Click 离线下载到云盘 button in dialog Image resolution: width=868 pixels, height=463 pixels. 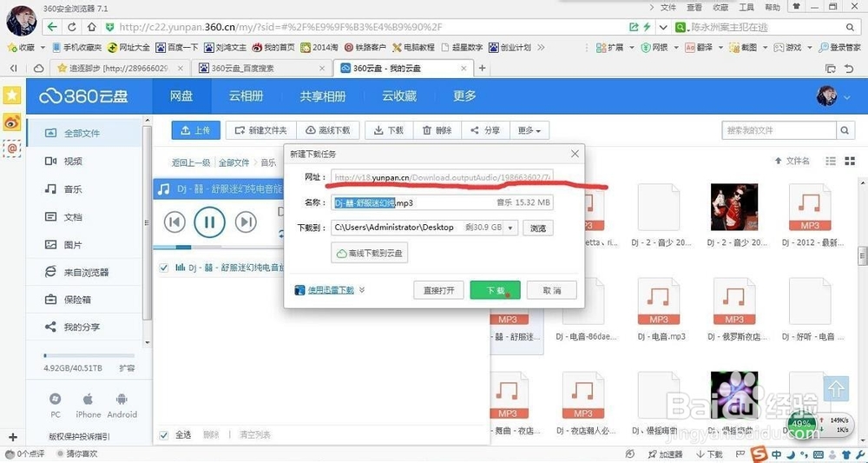point(369,253)
